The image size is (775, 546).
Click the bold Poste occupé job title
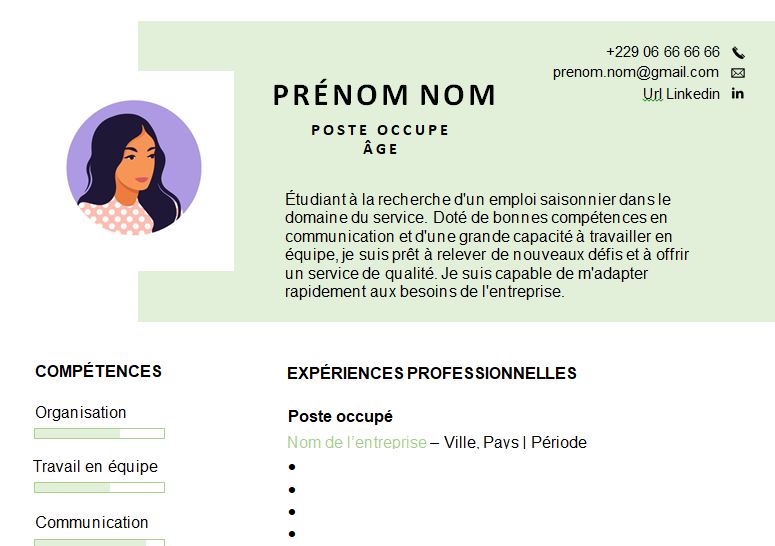[x=340, y=416]
